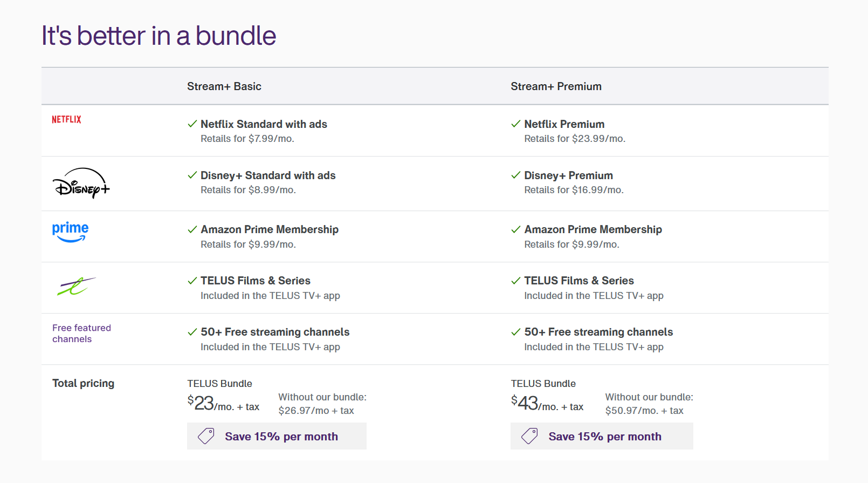Click Netflix Standard with ads text
This screenshot has width=868, height=483.
(264, 124)
